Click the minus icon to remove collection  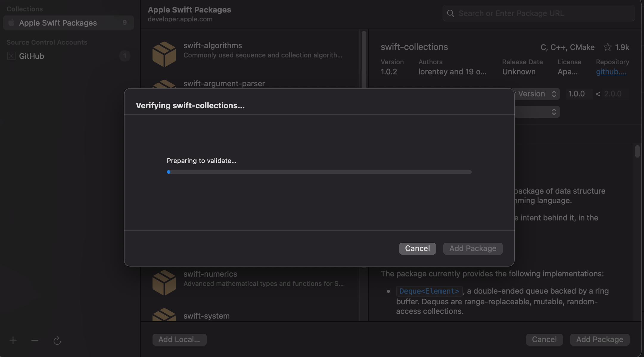click(x=35, y=340)
